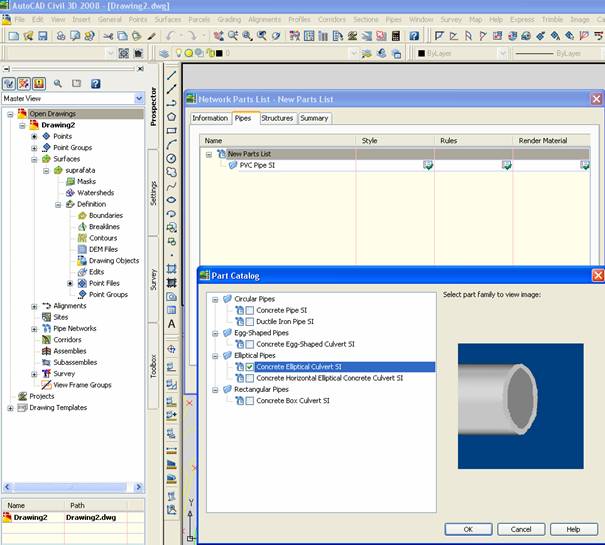Expand the Pipe Networks tree node
605x545 pixels.
point(34,329)
